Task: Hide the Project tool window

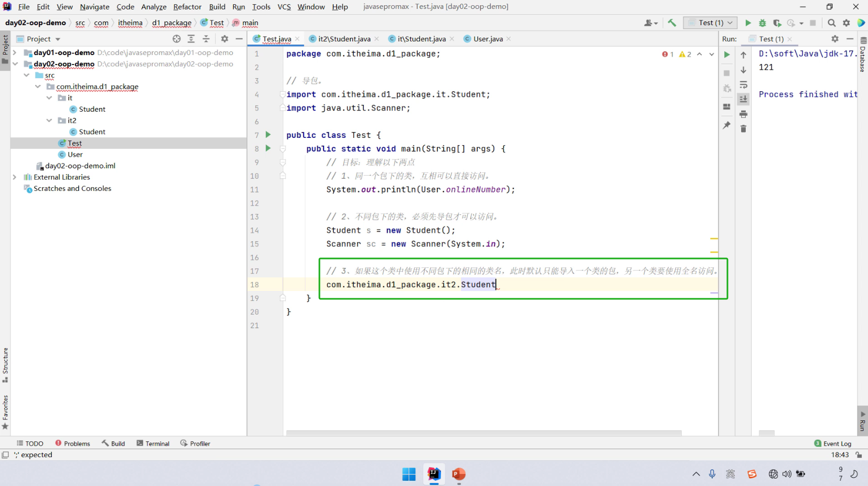Action: pos(239,39)
